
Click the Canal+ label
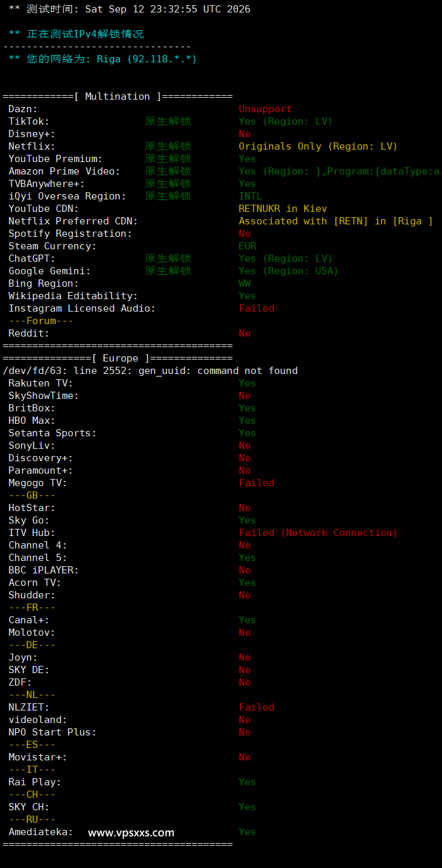pyautogui.click(x=29, y=620)
